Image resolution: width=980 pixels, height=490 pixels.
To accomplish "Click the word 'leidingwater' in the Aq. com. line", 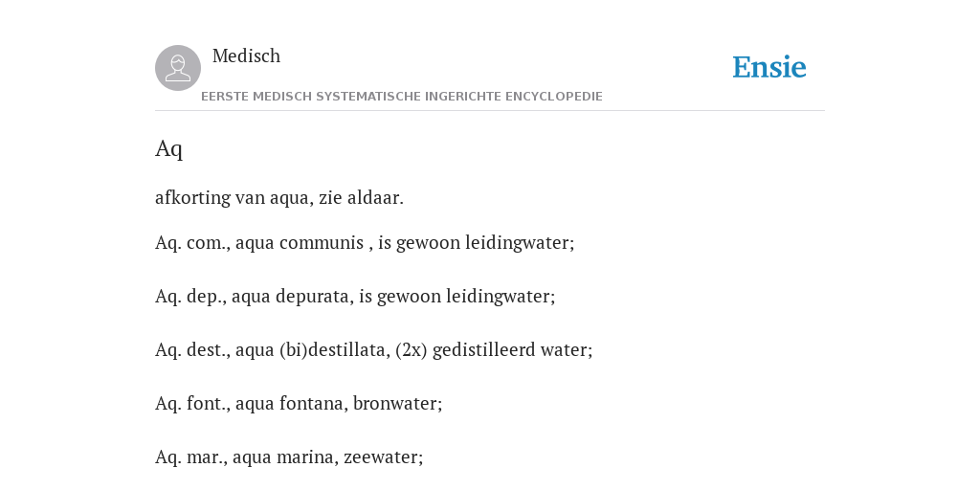I will point(518,242).
